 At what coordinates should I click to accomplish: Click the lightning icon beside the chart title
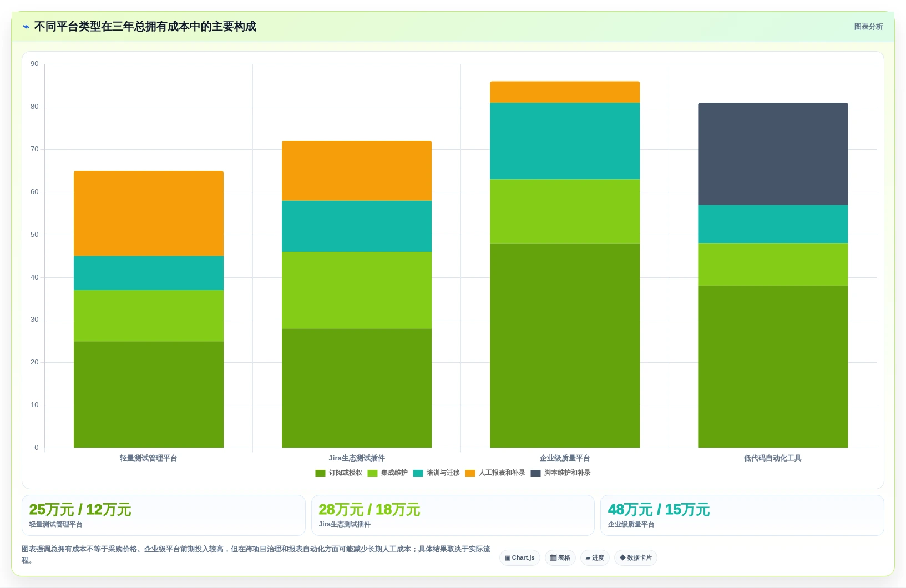point(26,27)
